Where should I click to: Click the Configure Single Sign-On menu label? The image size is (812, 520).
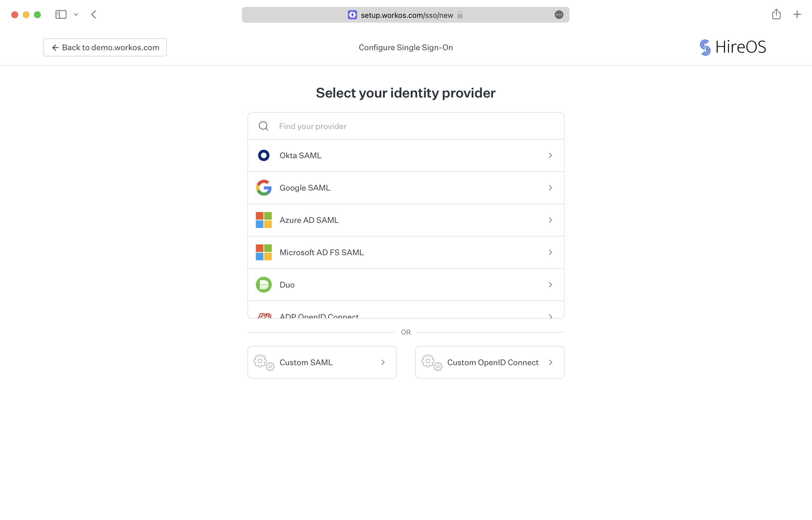[x=406, y=47]
